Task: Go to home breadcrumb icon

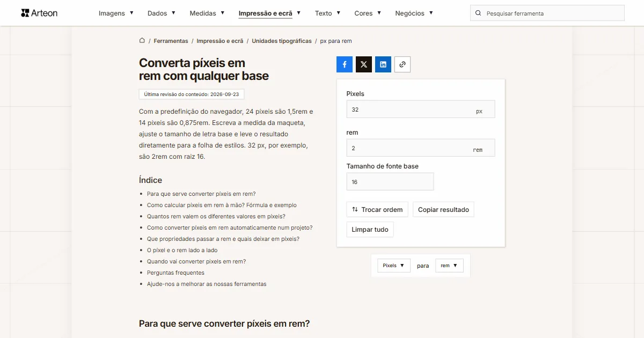Action: (x=142, y=40)
